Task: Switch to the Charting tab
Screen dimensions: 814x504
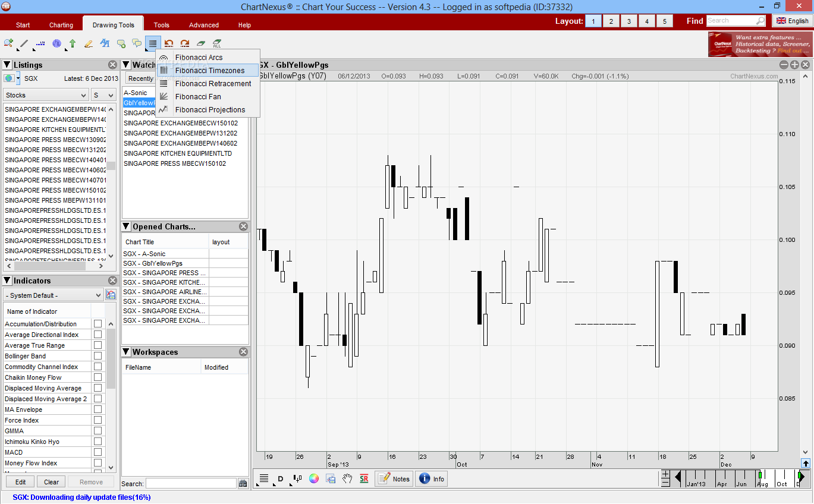Action: [x=61, y=25]
